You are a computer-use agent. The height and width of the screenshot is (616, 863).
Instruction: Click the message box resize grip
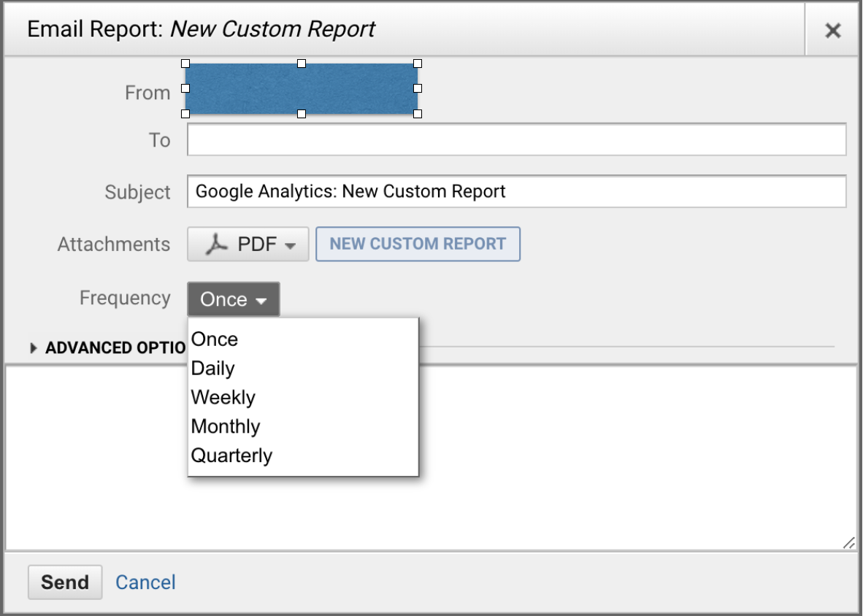(x=848, y=543)
